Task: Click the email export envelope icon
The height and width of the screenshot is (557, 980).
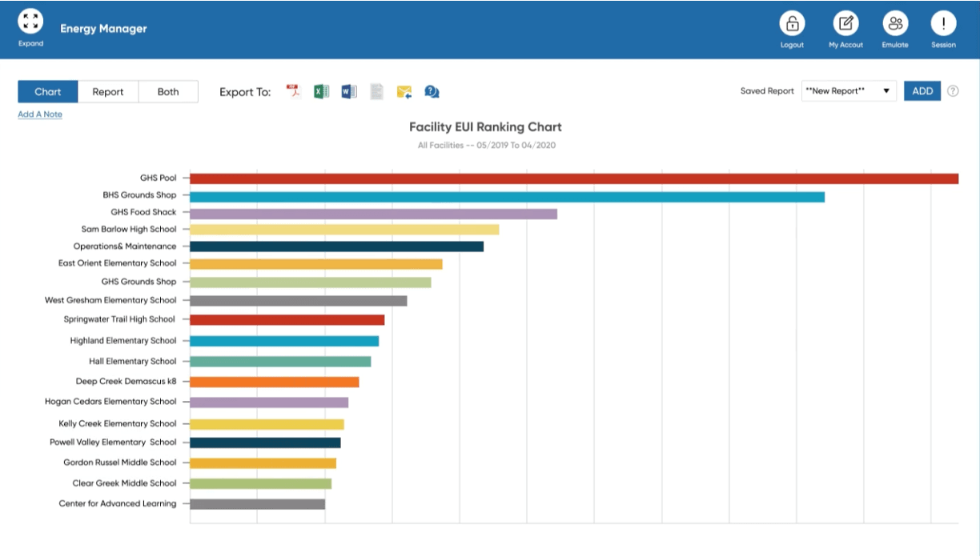Action: 404,91
